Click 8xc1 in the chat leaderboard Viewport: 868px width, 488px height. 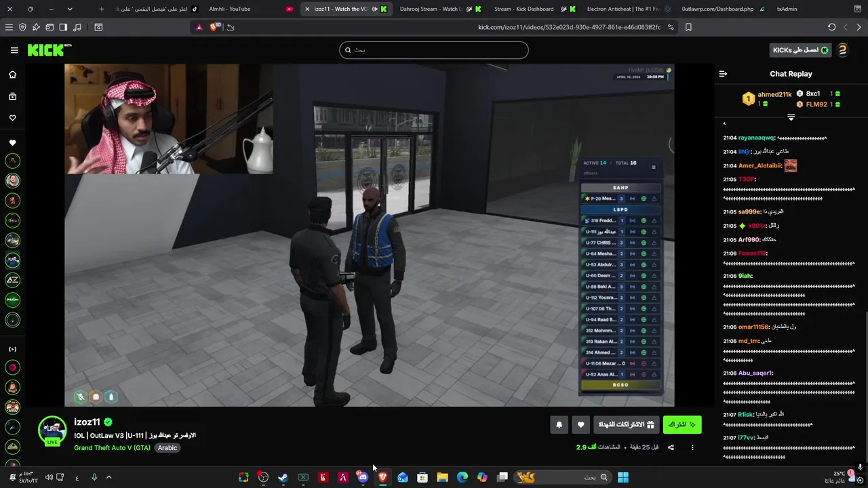813,94
